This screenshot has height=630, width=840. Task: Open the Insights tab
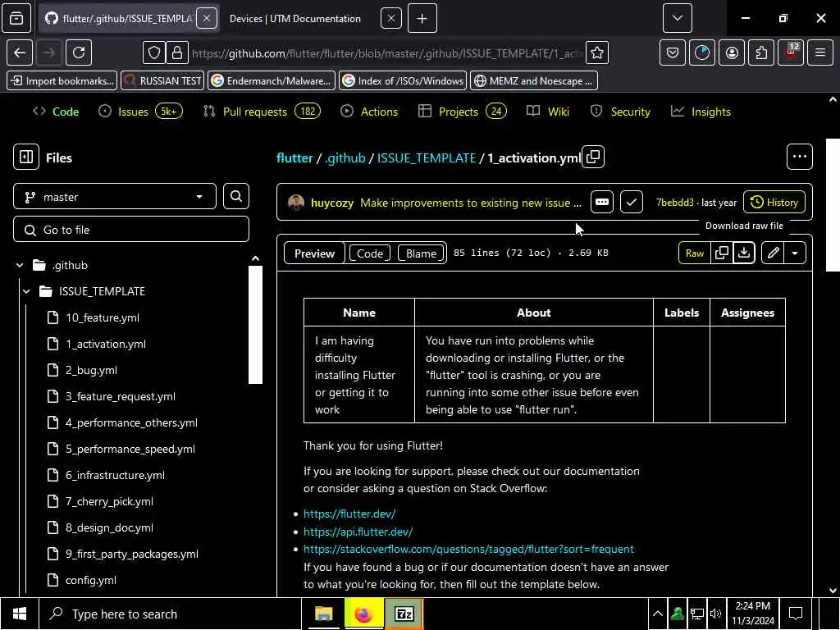pos(701,112)
